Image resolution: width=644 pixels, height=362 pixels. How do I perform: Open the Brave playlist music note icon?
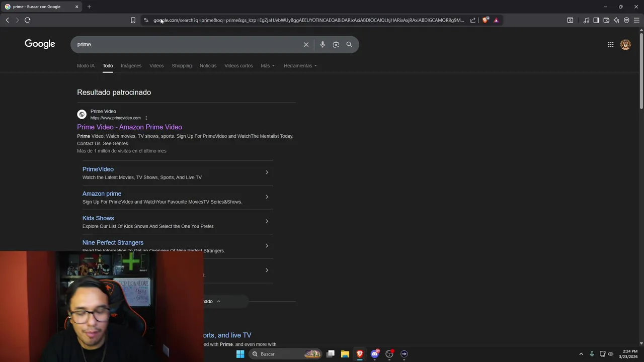point(586,20)
